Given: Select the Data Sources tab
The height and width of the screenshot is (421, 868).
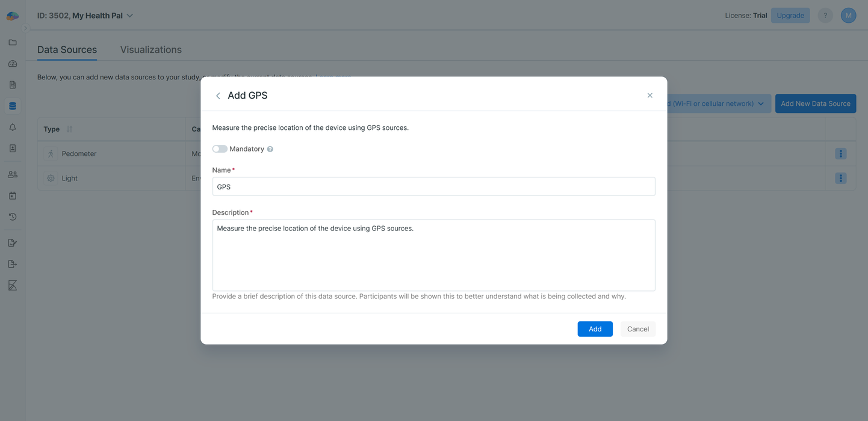Looking at the screenshot, I should click(67, 49).
